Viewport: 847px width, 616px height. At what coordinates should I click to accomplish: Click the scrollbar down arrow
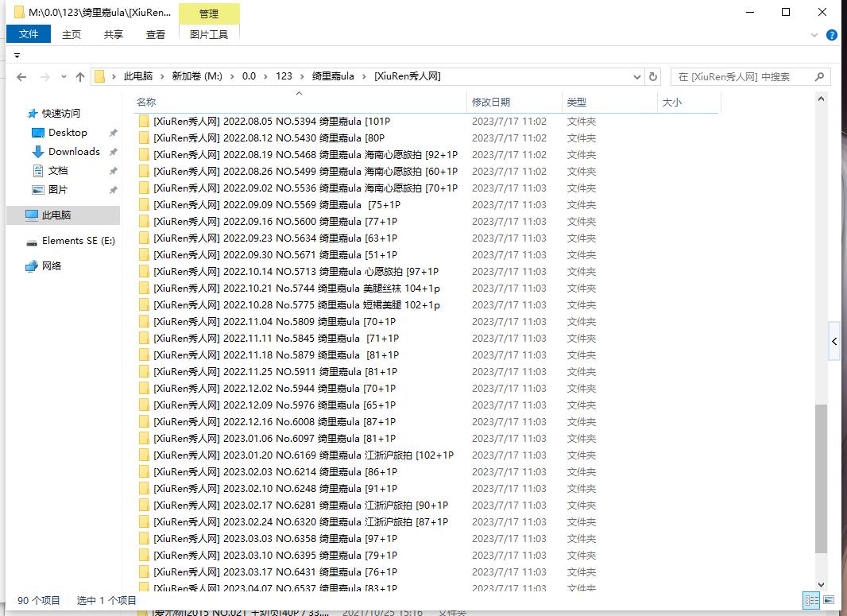[x=821, y=585]
